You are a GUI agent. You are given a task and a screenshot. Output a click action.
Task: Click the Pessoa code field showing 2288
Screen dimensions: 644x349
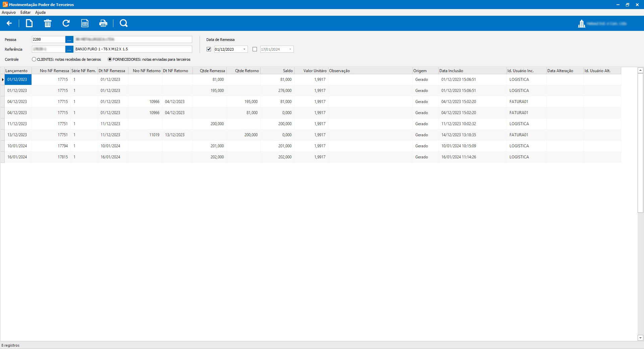click(48, 40)
